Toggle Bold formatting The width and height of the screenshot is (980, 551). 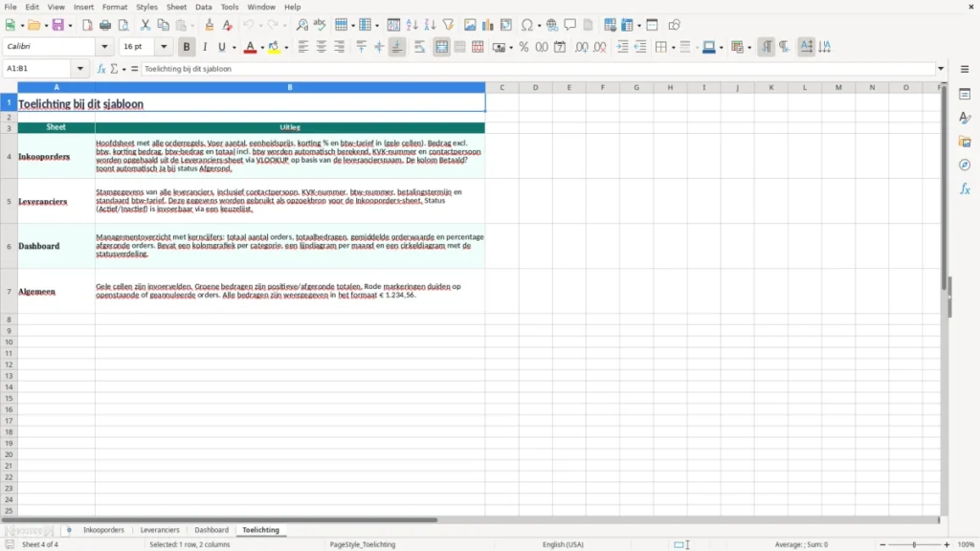187,47
